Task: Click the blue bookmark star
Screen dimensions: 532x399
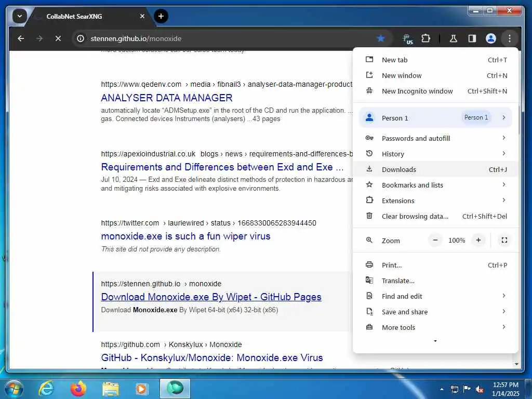Action: (381, 38)
